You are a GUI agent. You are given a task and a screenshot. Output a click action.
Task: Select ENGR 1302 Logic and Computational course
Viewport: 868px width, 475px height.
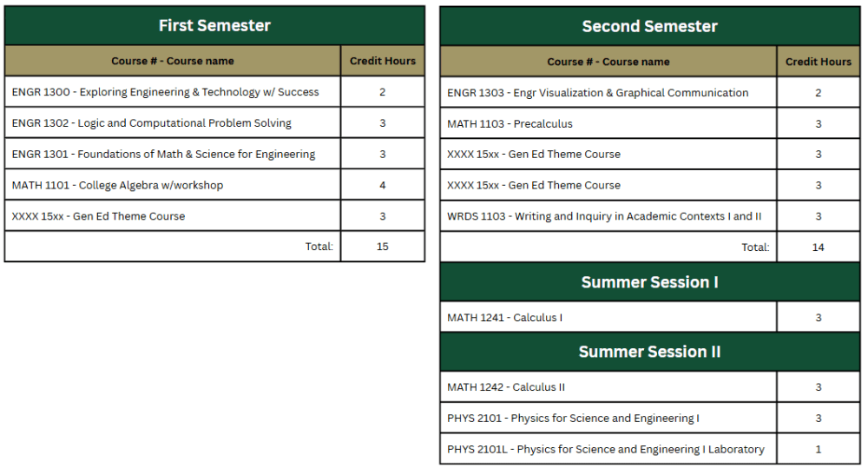click(x=152, y=123)
